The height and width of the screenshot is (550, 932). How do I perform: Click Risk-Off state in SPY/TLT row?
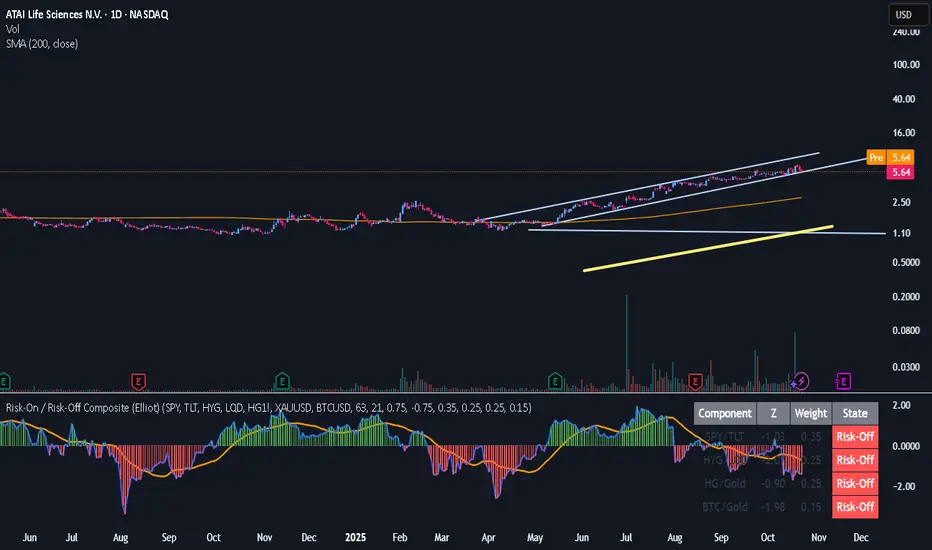point(855,436)
